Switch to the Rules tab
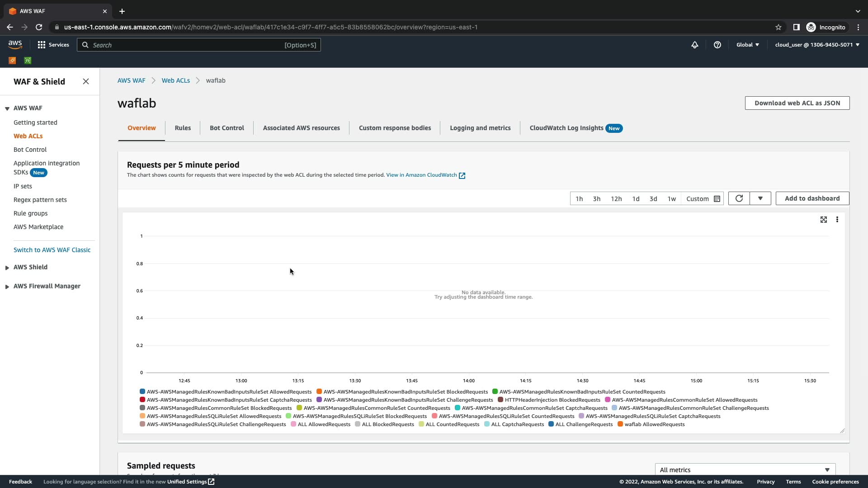The width and height of the screenshot is (868, 488). click(183, 128)
